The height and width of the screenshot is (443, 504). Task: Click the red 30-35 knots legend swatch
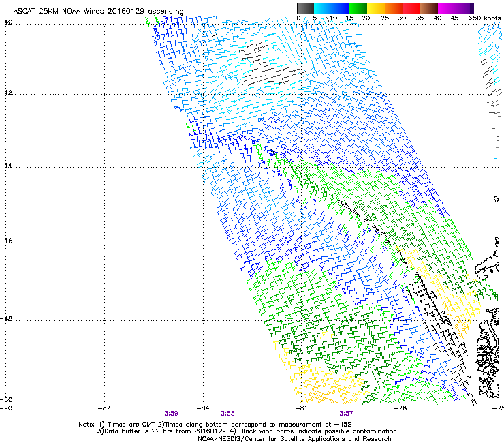[411, 8]
